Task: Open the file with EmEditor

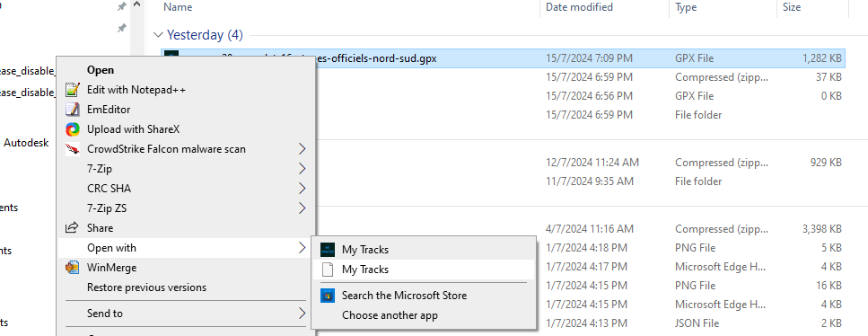Action: pos(186,110)
